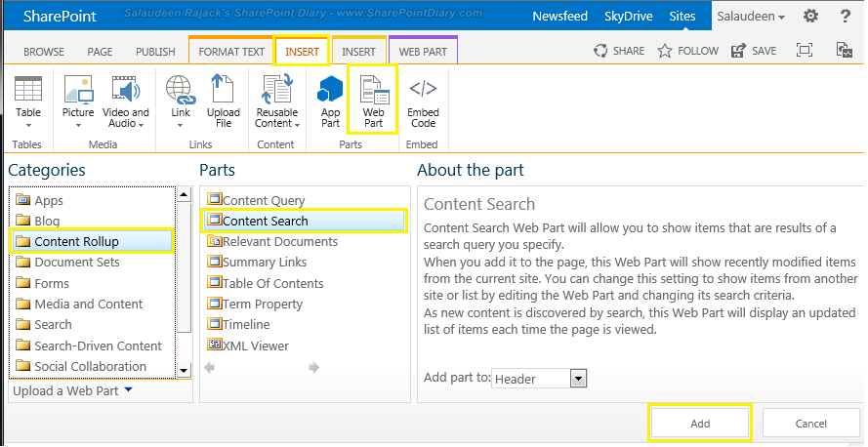Image resolution: width=868 pixels, height=447 pixels.
Task: Expand the Upload a Web Part menu
Action: (x=72, y=390)
